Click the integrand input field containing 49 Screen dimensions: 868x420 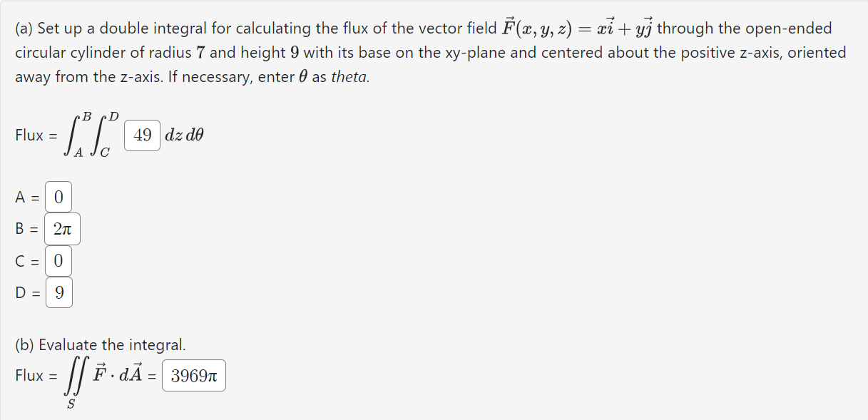[141, 135]
